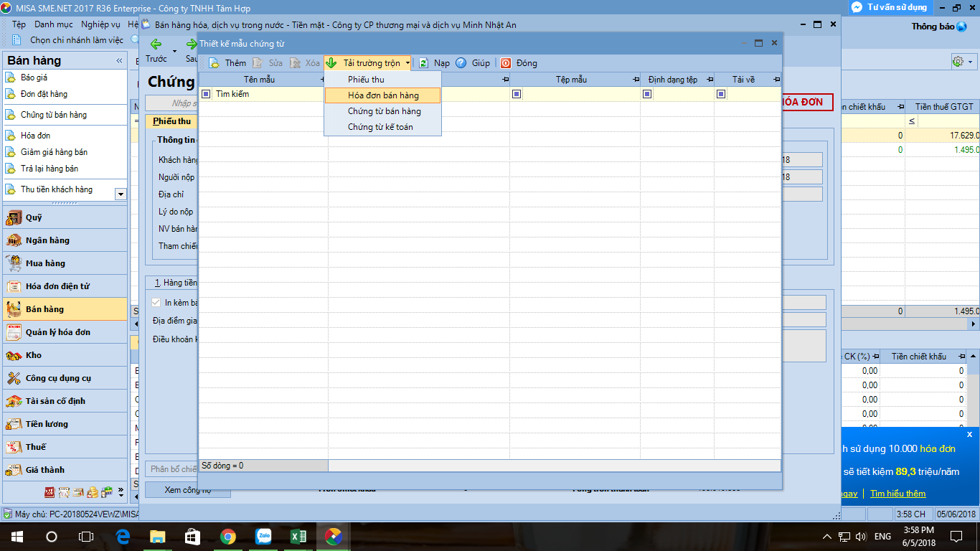Screen dimensions: 980x551
Task: Click the Thêm (add template) toolbar icon
Action: point(214,63)
